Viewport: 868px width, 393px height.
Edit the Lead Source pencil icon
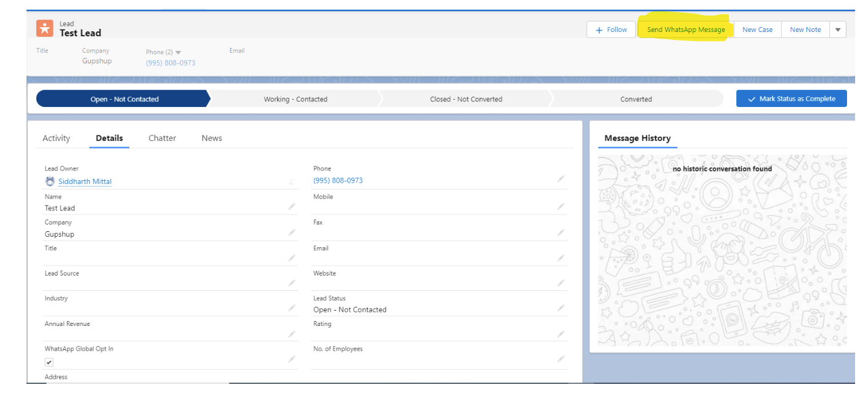pos(292,284)
